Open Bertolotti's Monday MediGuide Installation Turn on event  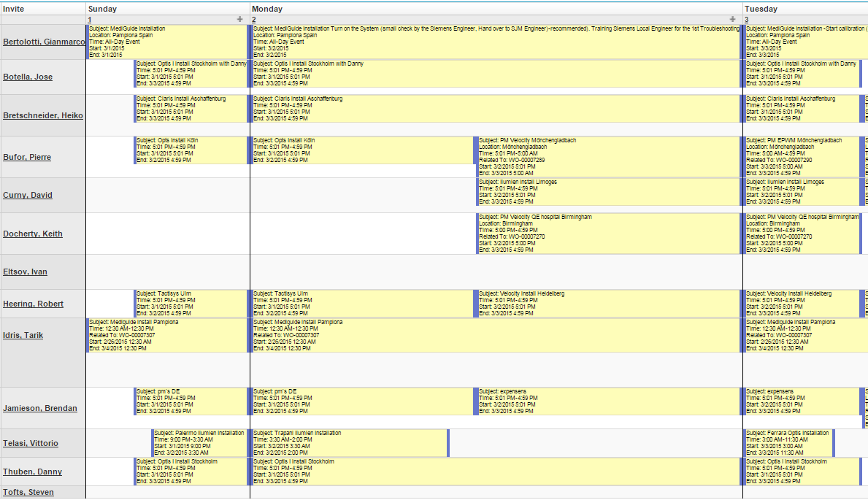[x=496, y=42]
